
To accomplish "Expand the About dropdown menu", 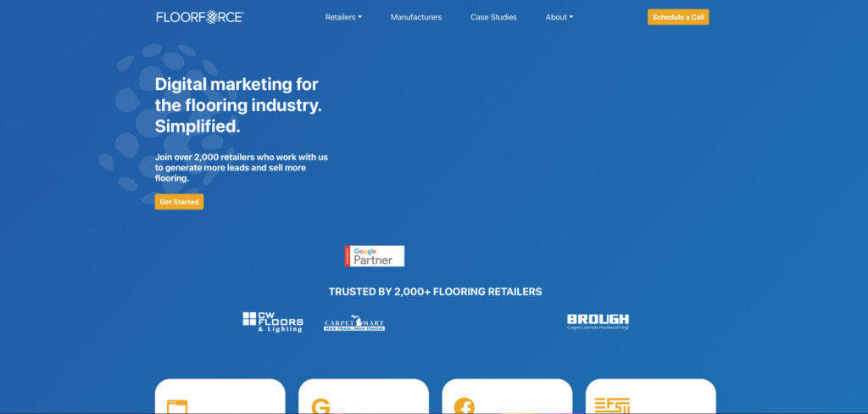I will 559,17.
